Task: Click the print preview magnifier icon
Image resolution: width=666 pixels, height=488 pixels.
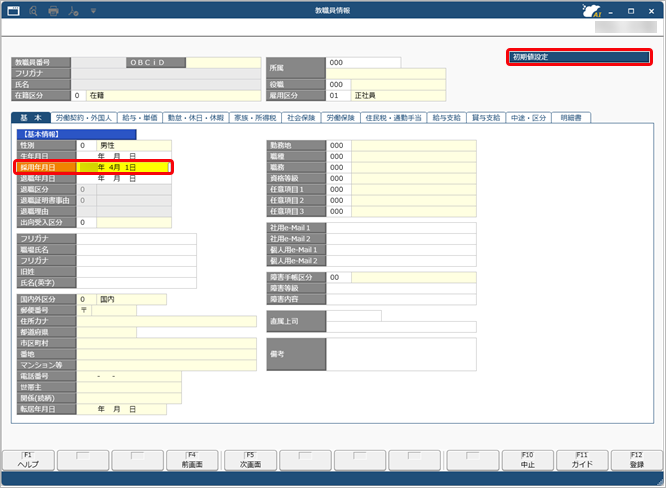Action: [x=33, y=10]
